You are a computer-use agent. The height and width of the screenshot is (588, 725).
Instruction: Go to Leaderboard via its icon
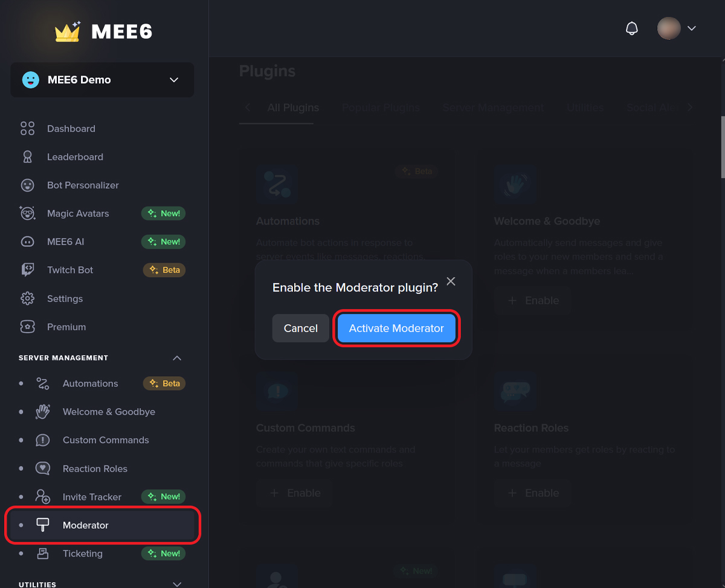point(27,157)
